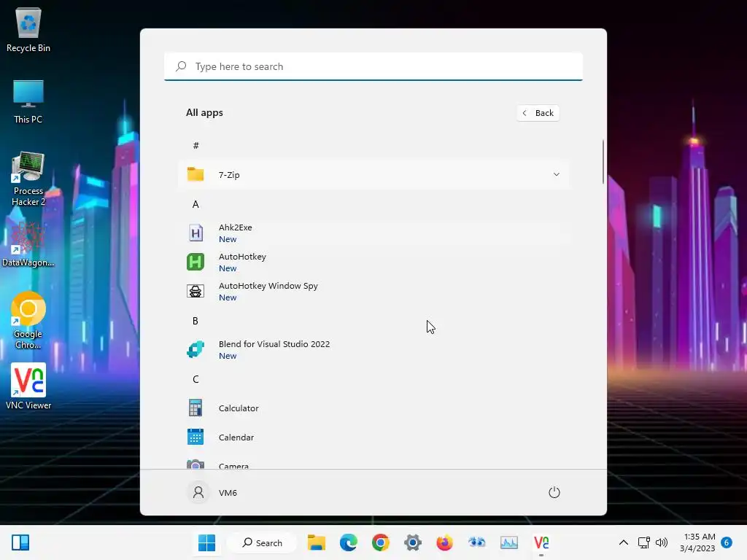Select the Google Chrome desktop shortcut
Viewport: 747px width, 560px height.
28,320
